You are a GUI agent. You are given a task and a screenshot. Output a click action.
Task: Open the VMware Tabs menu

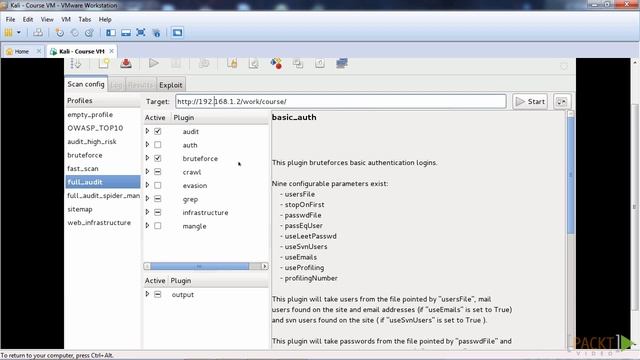84,20
